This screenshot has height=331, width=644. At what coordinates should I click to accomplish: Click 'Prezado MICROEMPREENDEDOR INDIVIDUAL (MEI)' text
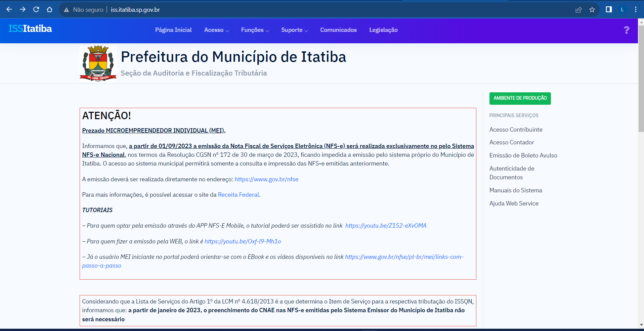(x=154, y=131)
